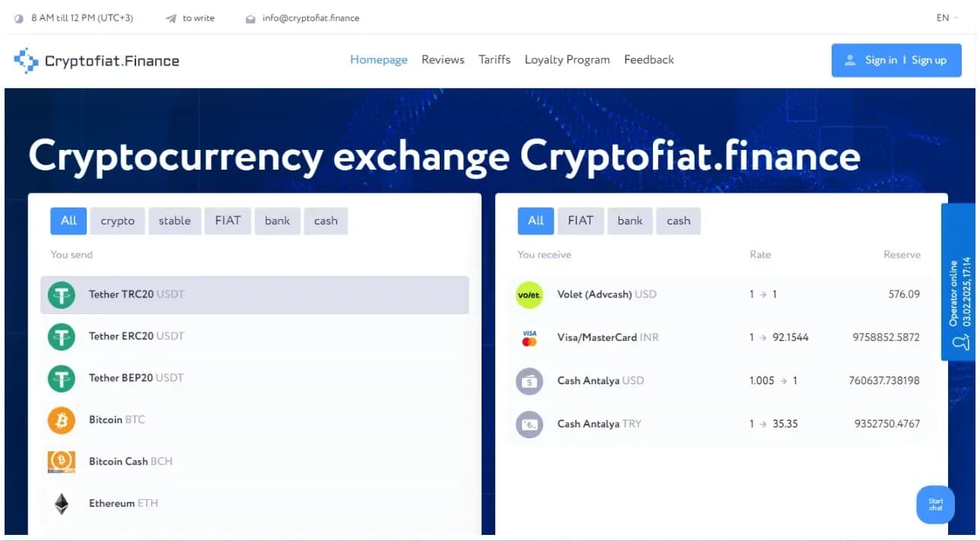The height and width of the screenshot is (541, 980).
Task: Click the 576.09 reserve value
Action: point(904,294)
